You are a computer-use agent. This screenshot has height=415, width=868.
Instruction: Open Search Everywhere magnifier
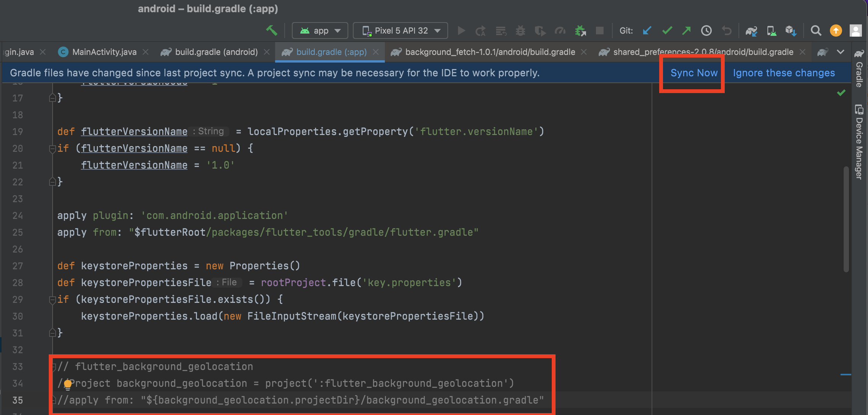pos(815,31)
